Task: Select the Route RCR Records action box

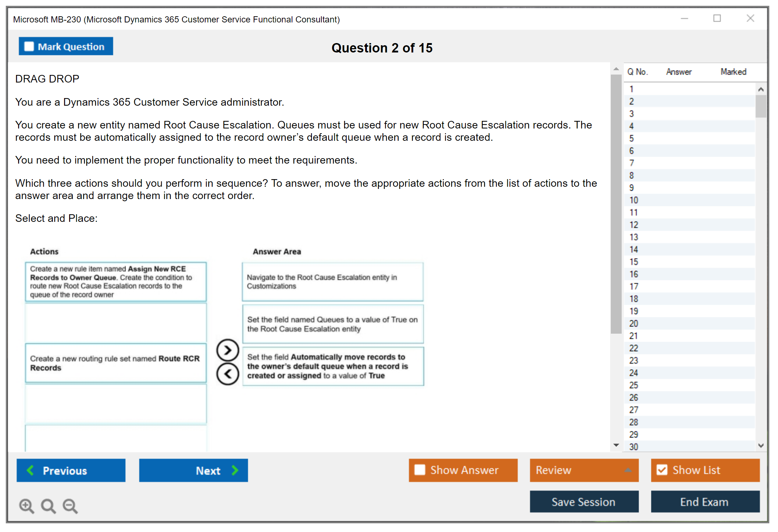Action: click(x=115, y=363)
